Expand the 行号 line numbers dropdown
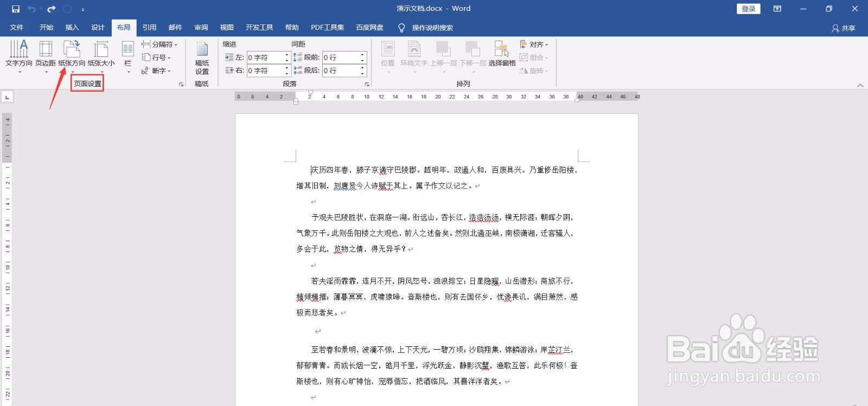 click(x=156, y=57)
